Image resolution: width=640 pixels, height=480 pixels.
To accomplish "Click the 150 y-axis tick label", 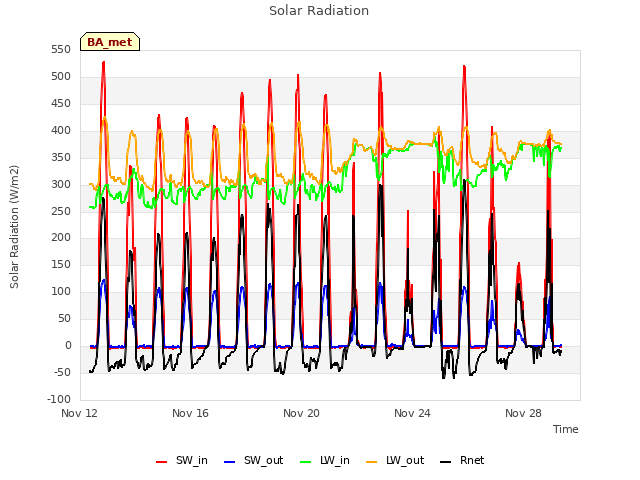I will point(61,264).
